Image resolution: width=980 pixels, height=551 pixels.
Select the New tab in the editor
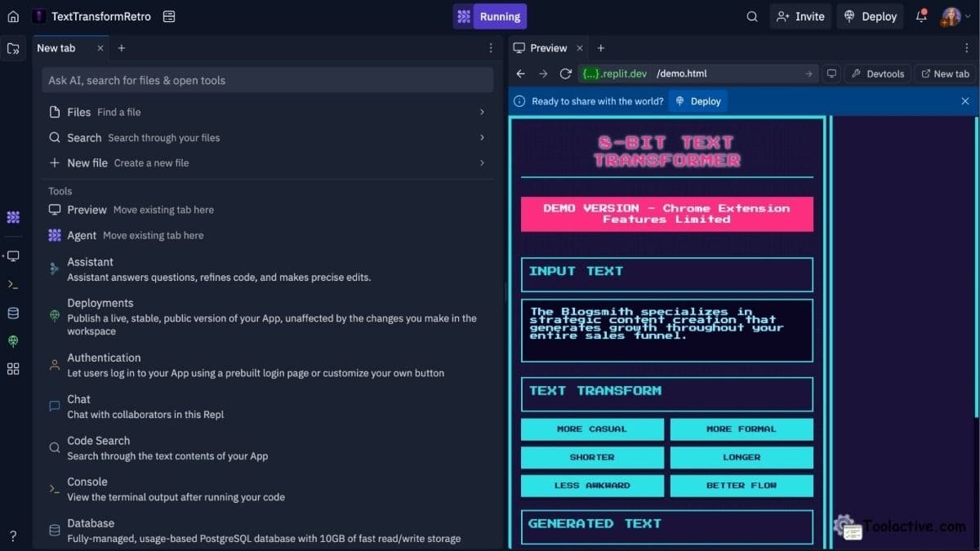(x=56, y=47)
